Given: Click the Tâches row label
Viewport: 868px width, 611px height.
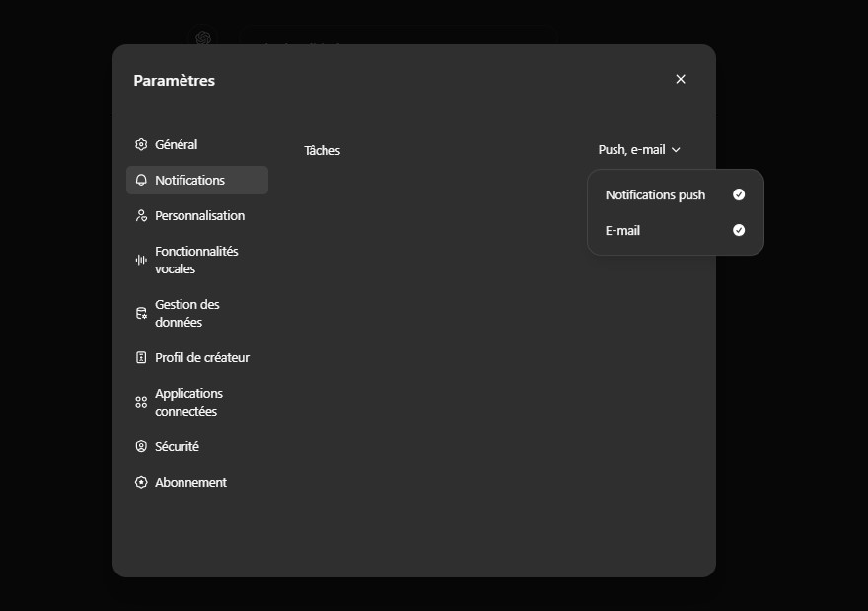Looking at the screenshot, I should click(322, 150).
